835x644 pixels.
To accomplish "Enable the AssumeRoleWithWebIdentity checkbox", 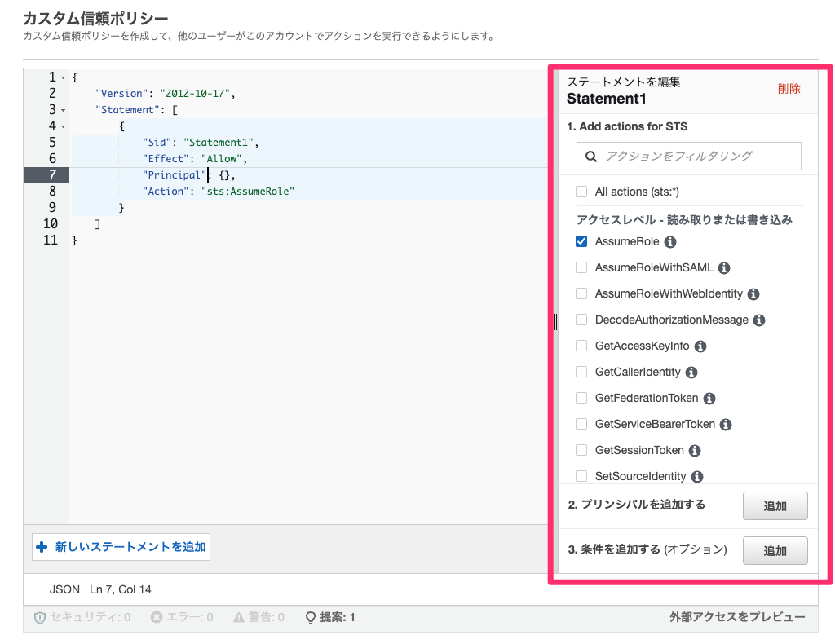I will pyautogui.click(x=581, y=293).
